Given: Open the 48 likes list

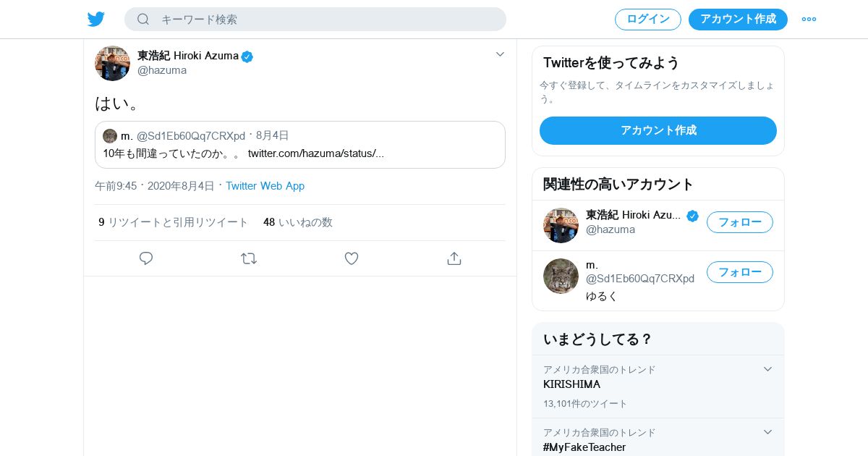Looking at the screenshot, I should click(x=298, y=222).
